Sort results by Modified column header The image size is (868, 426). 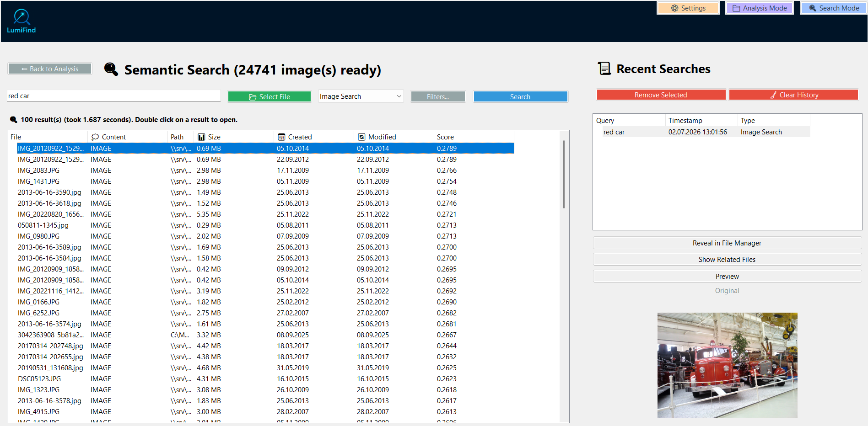click(394, 137)
